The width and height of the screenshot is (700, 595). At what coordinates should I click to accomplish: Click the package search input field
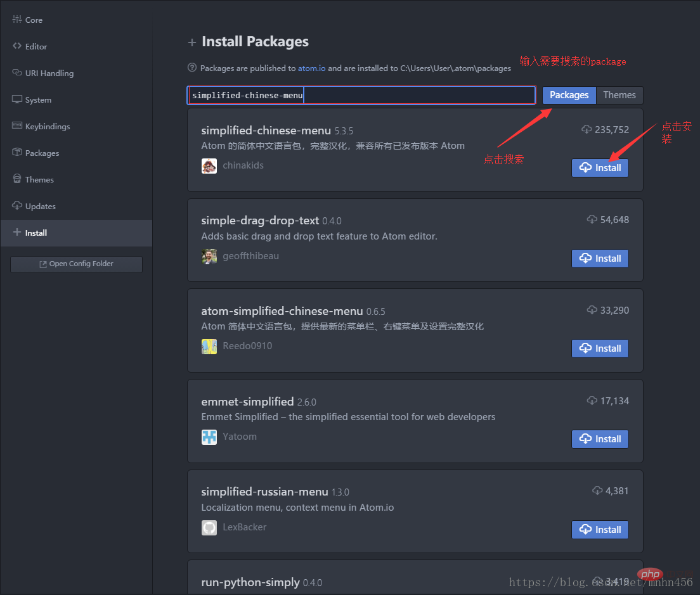[x=361, y=95]
